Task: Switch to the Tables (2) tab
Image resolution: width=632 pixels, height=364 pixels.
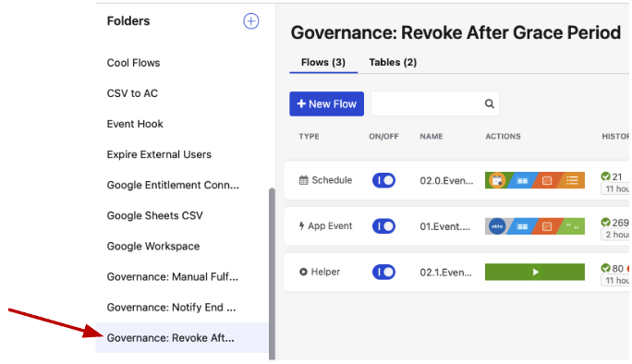Action: [x=393, y=63]
